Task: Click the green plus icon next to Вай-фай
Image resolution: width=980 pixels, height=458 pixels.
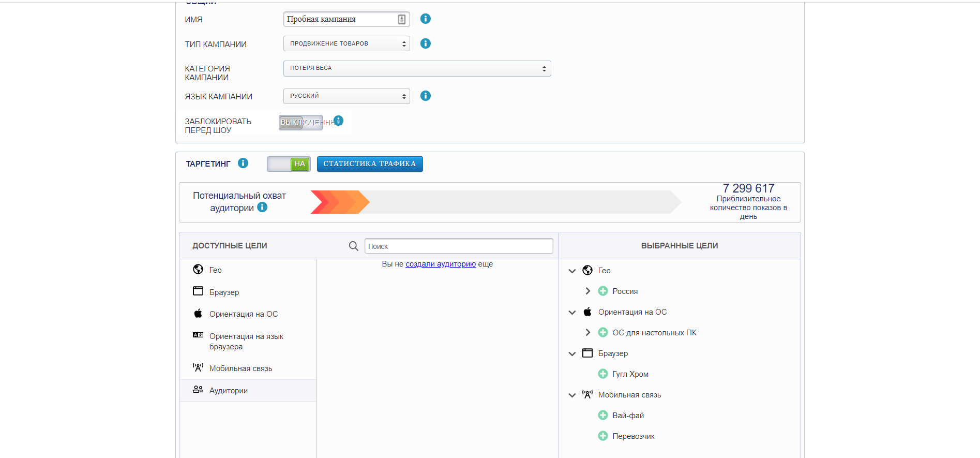Action: 602,415
